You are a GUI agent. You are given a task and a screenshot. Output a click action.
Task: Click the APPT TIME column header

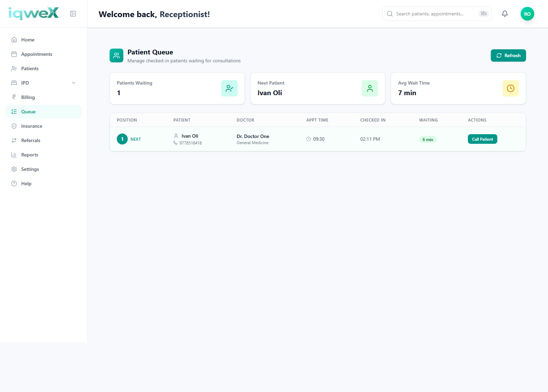coord(317,120)
